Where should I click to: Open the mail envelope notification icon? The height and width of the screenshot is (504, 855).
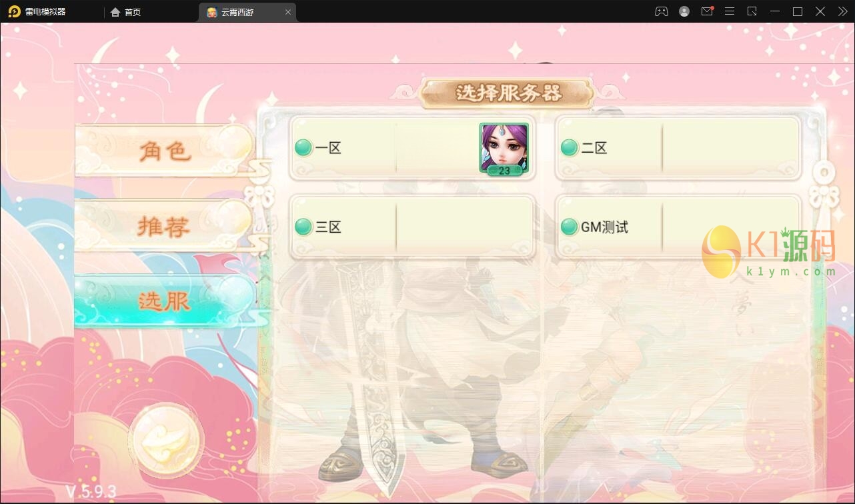(707, 11)
